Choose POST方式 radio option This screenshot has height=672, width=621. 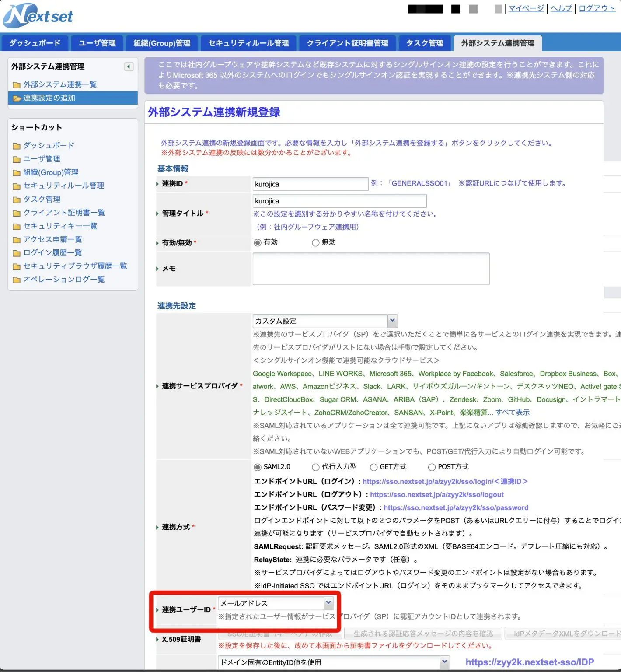click(x=432, y=467)
